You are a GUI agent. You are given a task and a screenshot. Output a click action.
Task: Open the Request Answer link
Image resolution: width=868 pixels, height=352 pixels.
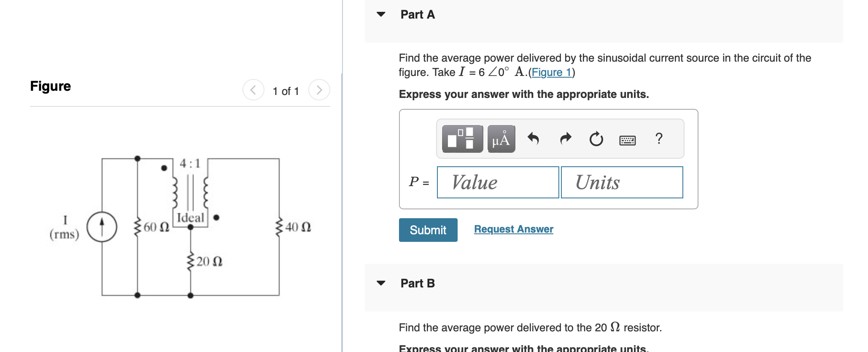513,229
